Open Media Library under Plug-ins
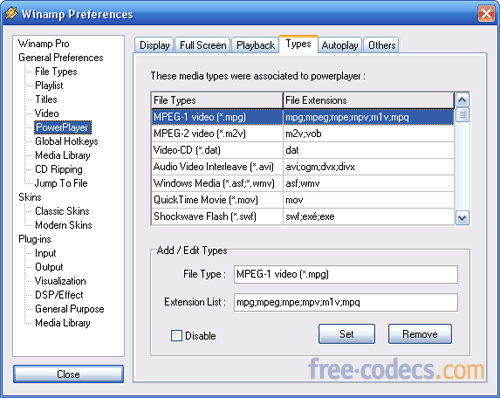500x398 pixels. [63, 323]
